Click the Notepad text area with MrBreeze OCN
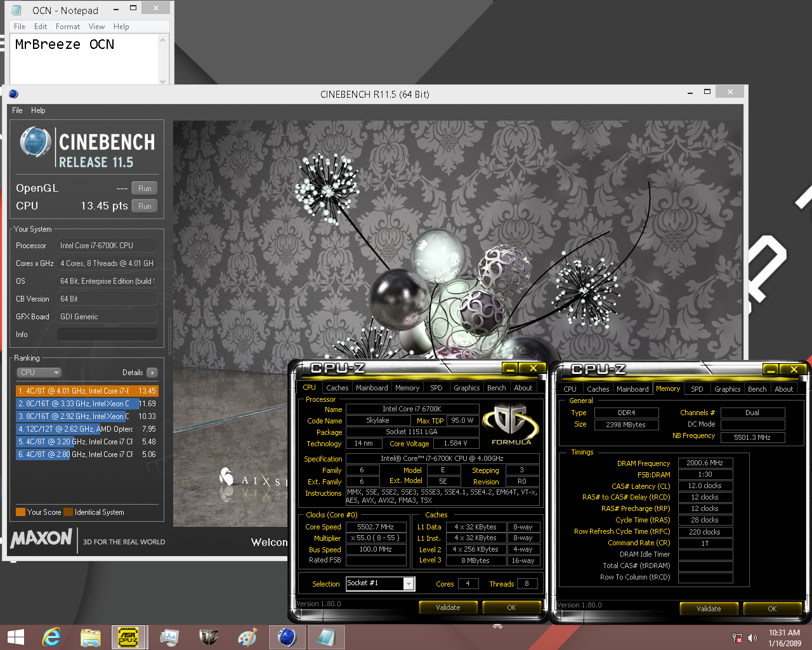Image resolution: width=812 pixels, height=650 pixels. point(84,59)
